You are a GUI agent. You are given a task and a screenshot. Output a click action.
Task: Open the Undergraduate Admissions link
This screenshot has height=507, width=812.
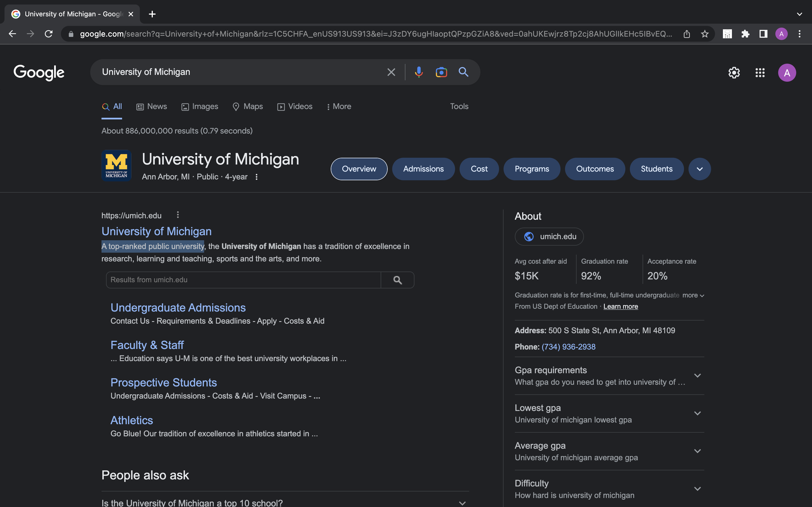tap(178, 307)
